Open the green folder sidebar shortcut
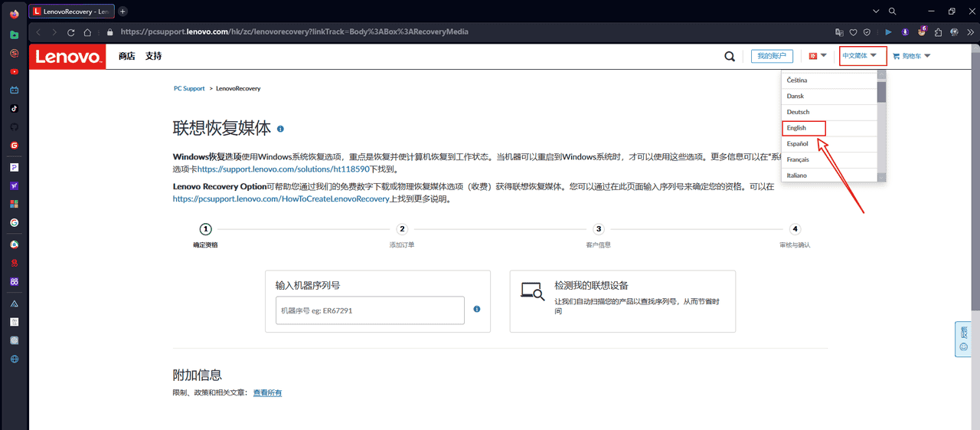 click(15, 34)
